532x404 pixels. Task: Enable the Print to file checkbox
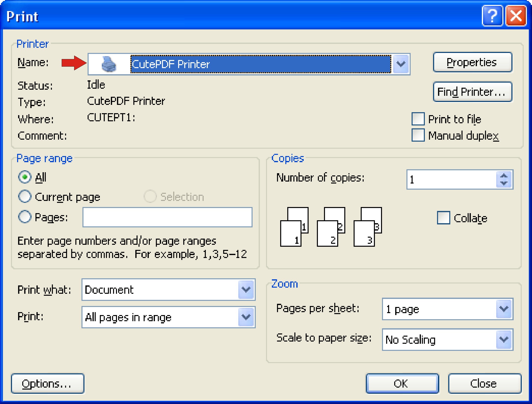418,119
